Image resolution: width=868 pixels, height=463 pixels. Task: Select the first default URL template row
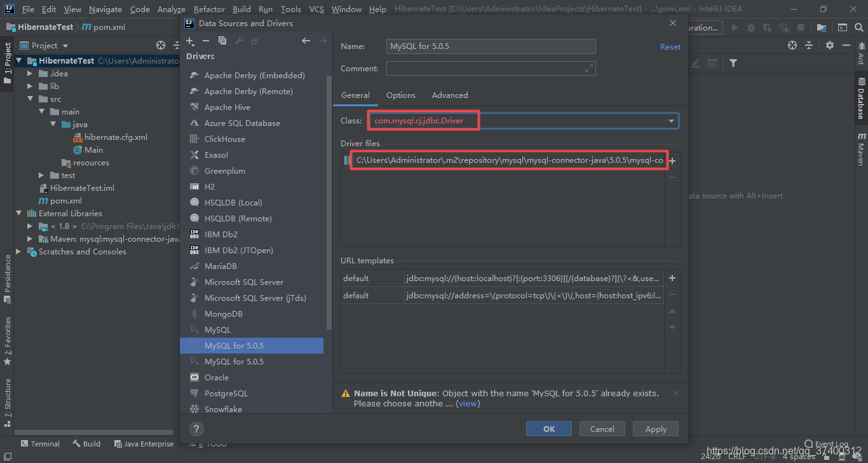tap(502, 278)
